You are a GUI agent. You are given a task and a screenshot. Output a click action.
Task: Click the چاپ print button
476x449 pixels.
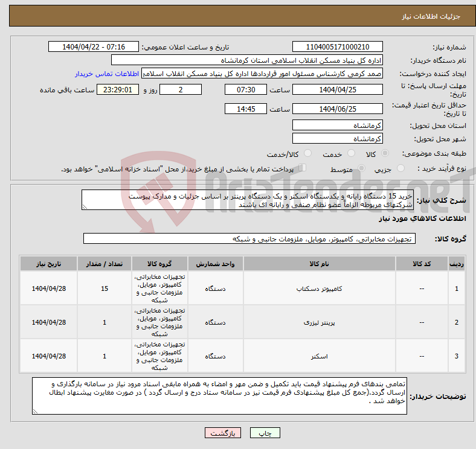pos(265,433)
